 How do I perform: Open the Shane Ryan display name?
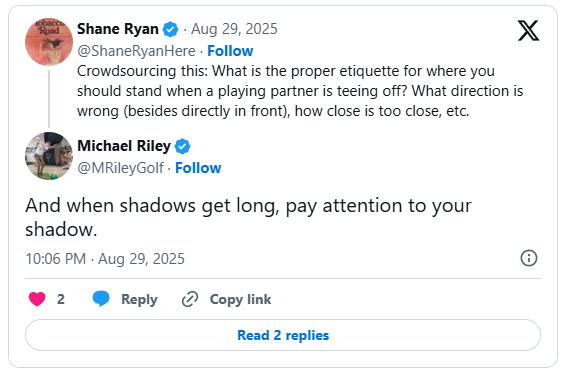[x=118, y=29]
